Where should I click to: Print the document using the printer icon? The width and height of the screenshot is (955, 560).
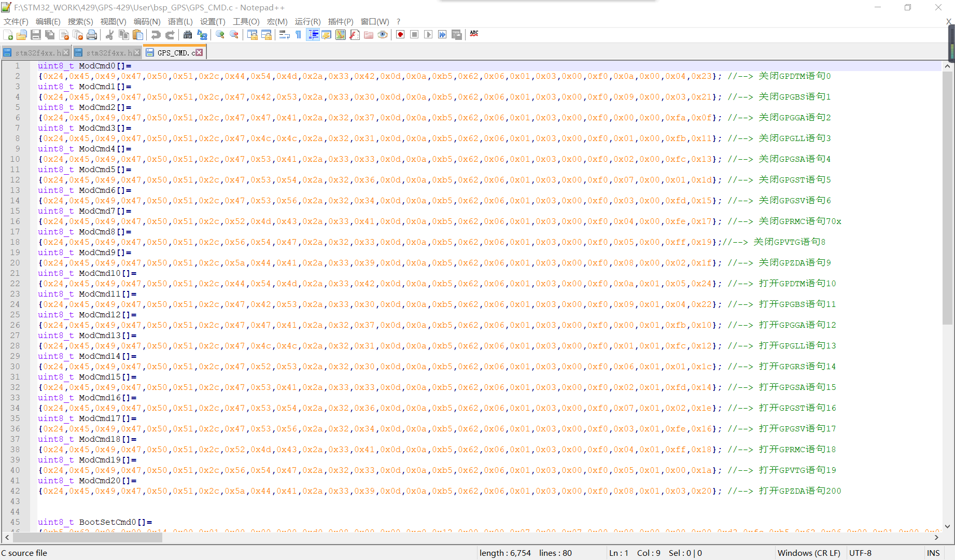coord(92,35)
